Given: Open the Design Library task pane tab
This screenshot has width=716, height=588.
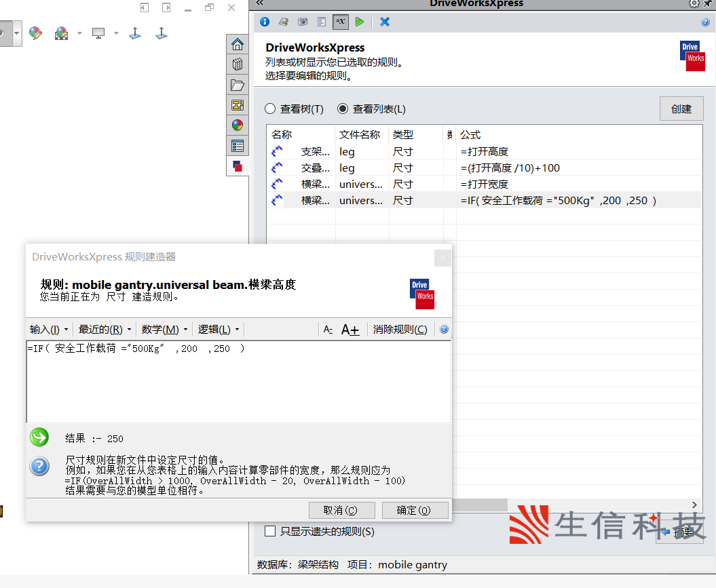Looking at the screenshot, I should tap(238, 64).
